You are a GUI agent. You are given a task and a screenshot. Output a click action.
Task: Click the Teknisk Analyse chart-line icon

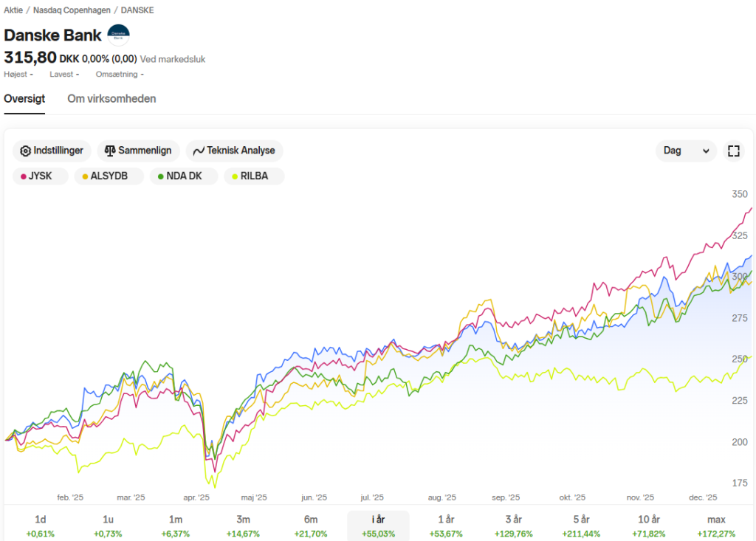pyautogui.click(x=199, y=151)
